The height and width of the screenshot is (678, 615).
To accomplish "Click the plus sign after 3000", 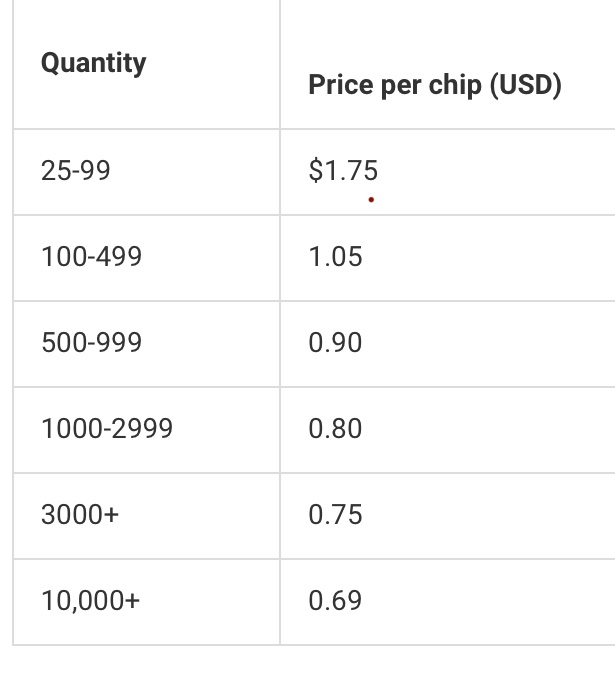I will point(111,515).
